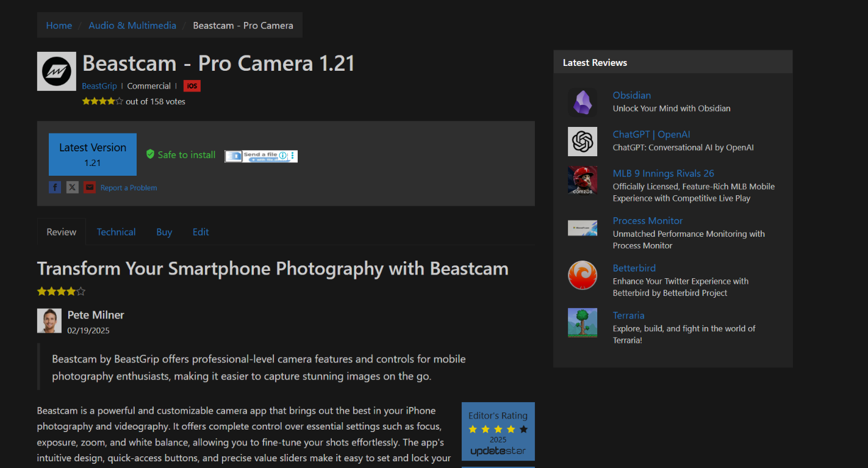
Task: Click the Latest Version 1.21 button
Action: (93, 154)
